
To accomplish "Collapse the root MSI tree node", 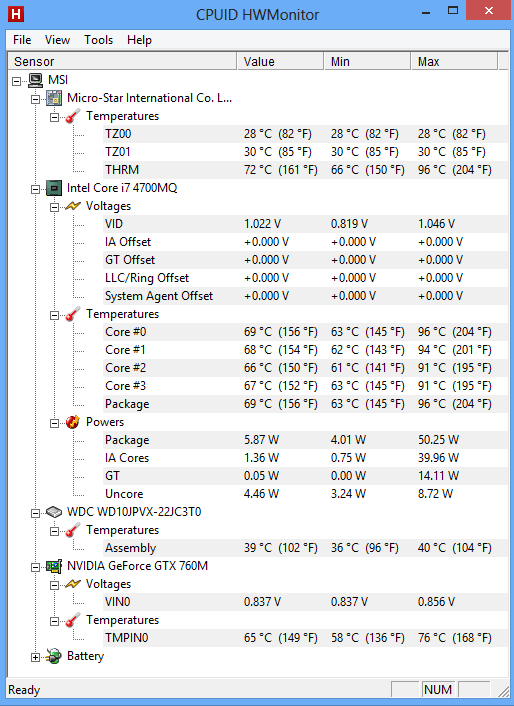I will [x=17, y=81].
